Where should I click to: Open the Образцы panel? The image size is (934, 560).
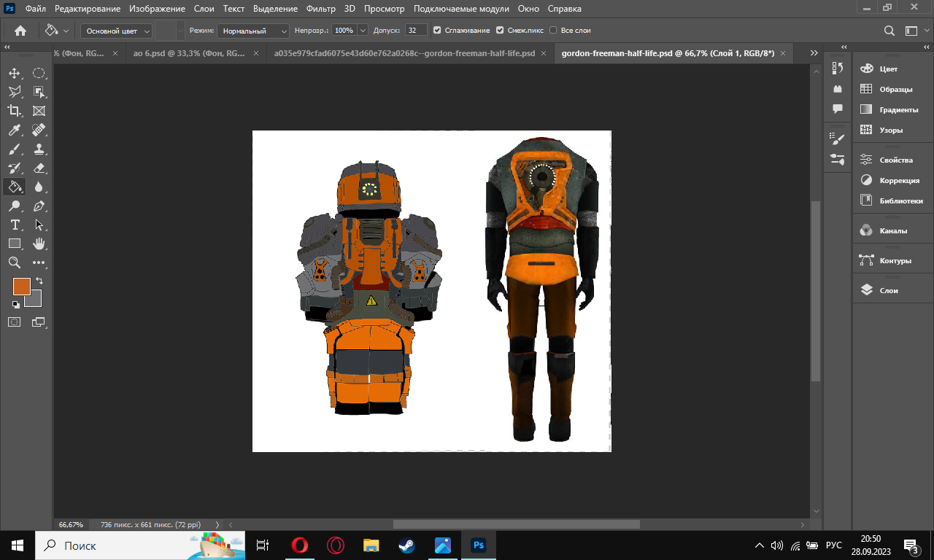click(896, 89)
